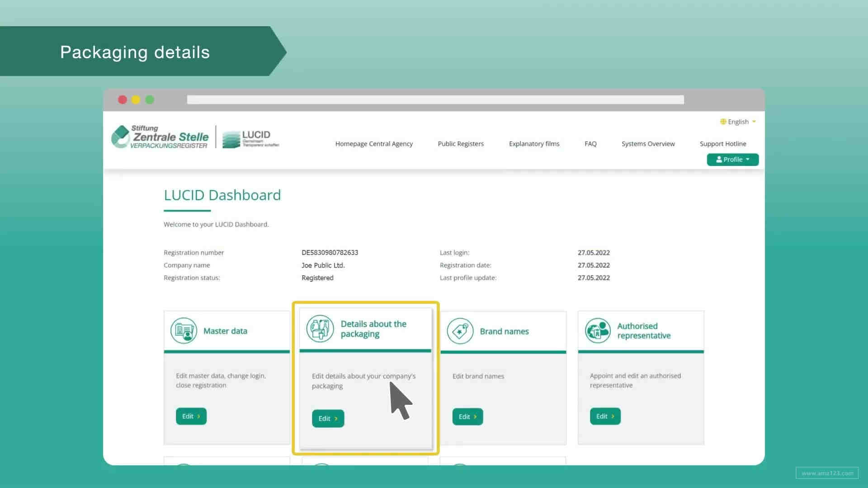Open Support Hotline link
868x488 pixels.
tap(723, 144)
